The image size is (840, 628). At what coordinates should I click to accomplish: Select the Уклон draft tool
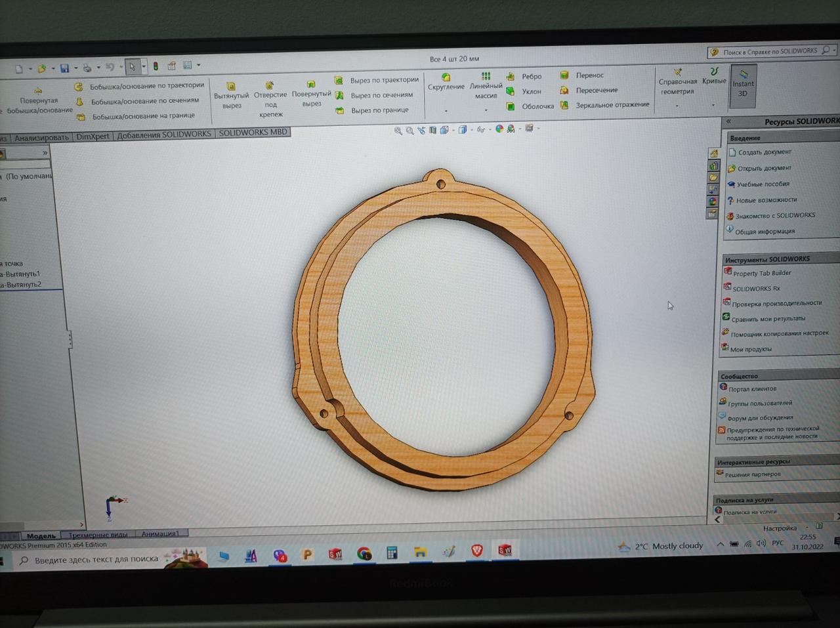coord(524,91)
